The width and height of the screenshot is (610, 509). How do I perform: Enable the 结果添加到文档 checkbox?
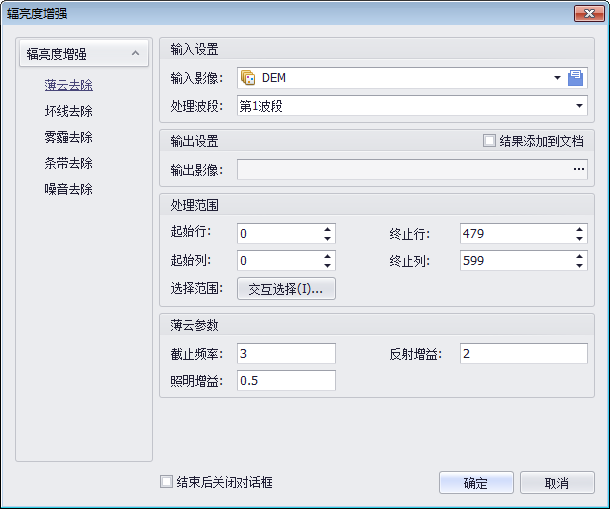pyautogui.click(x=489, y=141)
